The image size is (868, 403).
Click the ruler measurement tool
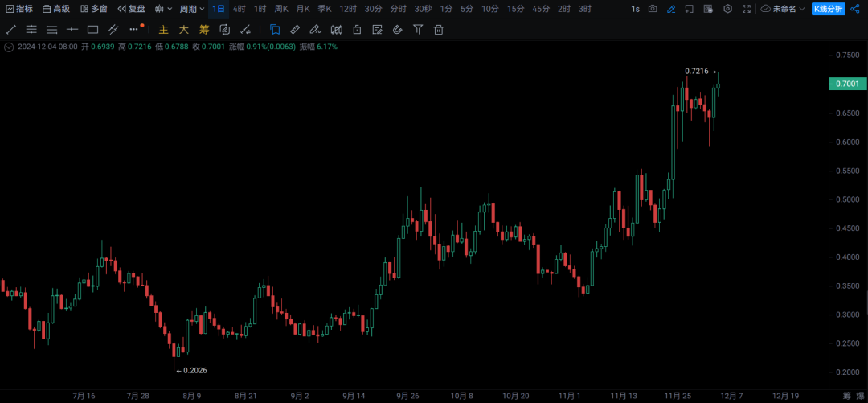pos(295,30)
